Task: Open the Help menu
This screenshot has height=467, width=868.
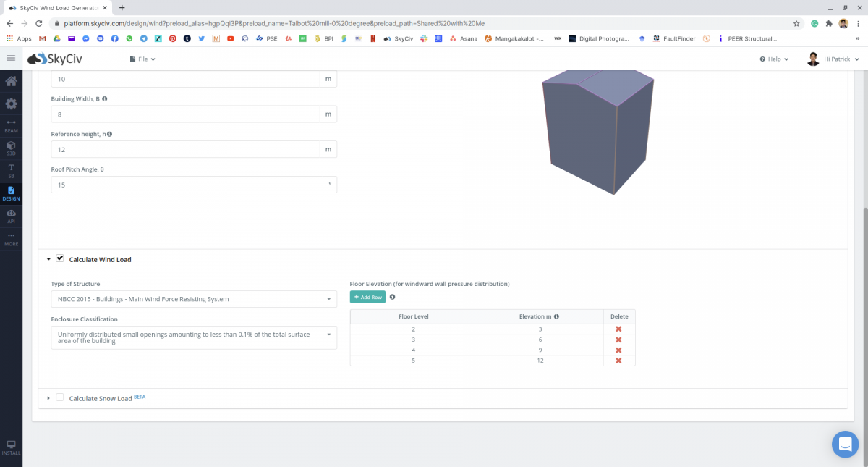Action: [774, 59]
